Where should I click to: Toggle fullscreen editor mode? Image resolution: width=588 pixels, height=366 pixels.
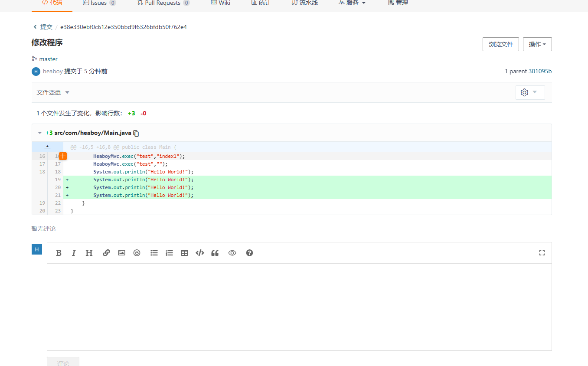[x=542, y=253]
